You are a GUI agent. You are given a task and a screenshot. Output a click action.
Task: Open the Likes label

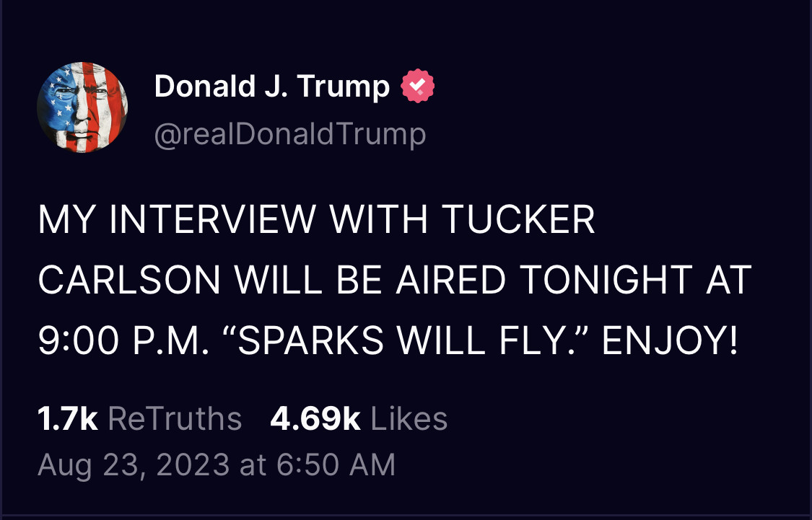409,419
